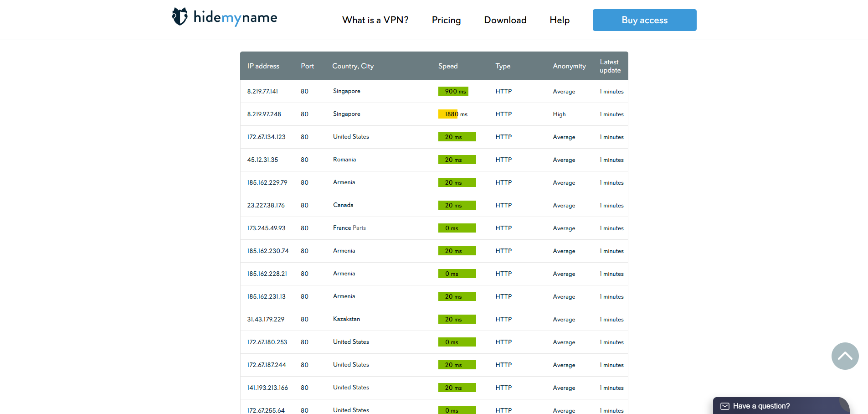Click the scroll-to-top arrow button
The image size is (868, 414).
point(845,356)
